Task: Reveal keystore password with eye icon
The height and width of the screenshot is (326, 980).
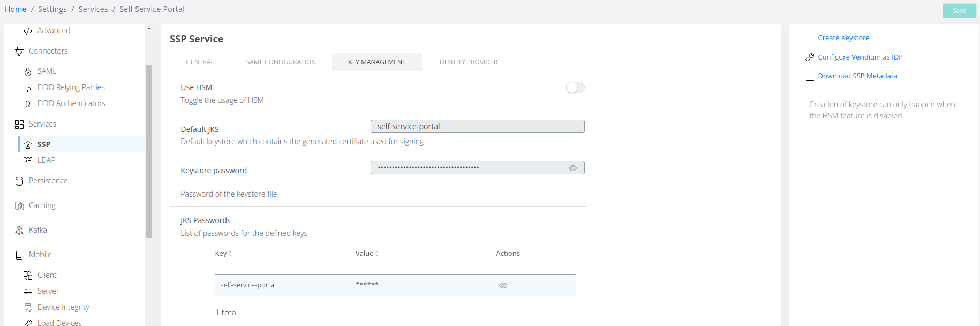Action: 572,168
